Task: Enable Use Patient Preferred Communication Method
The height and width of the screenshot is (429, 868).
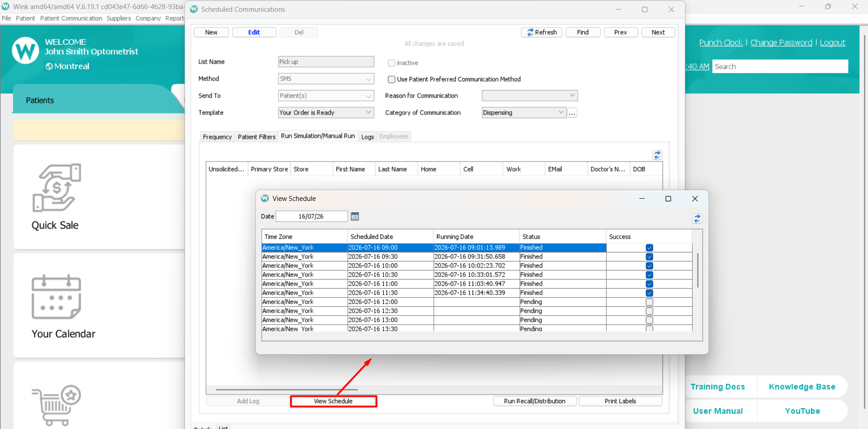Action: (x=392, y=79)
